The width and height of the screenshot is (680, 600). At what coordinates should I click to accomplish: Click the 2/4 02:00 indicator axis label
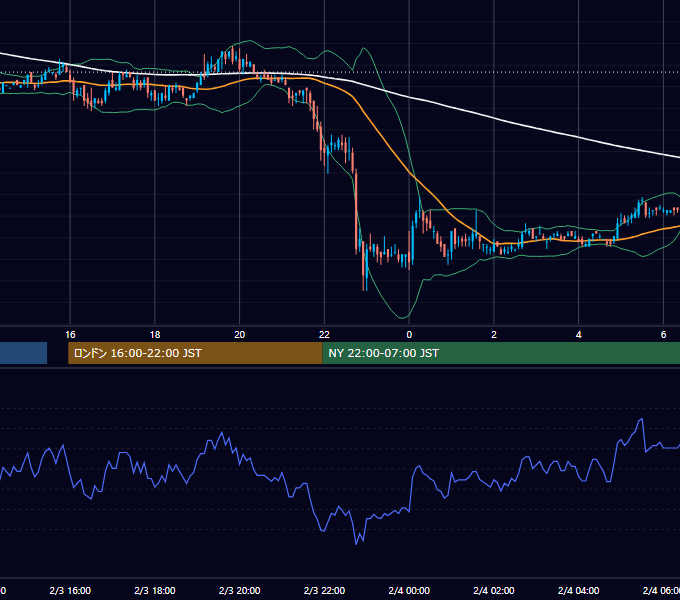494,591
